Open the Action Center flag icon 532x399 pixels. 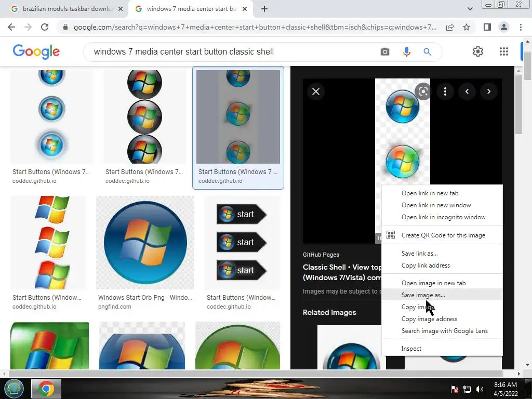(x=454, y=389)
